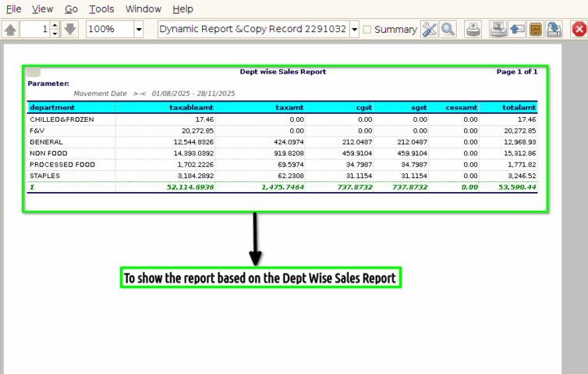Open the Dynamic Report print format dropdown
The width and height of the screenshot is (588, 374).
254,29
